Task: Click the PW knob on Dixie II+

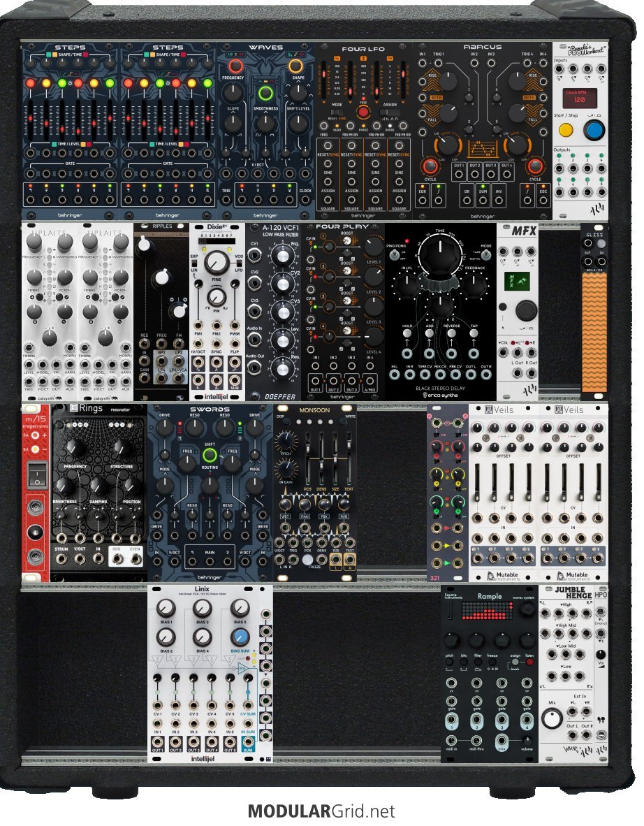Action: click(217, 296)
